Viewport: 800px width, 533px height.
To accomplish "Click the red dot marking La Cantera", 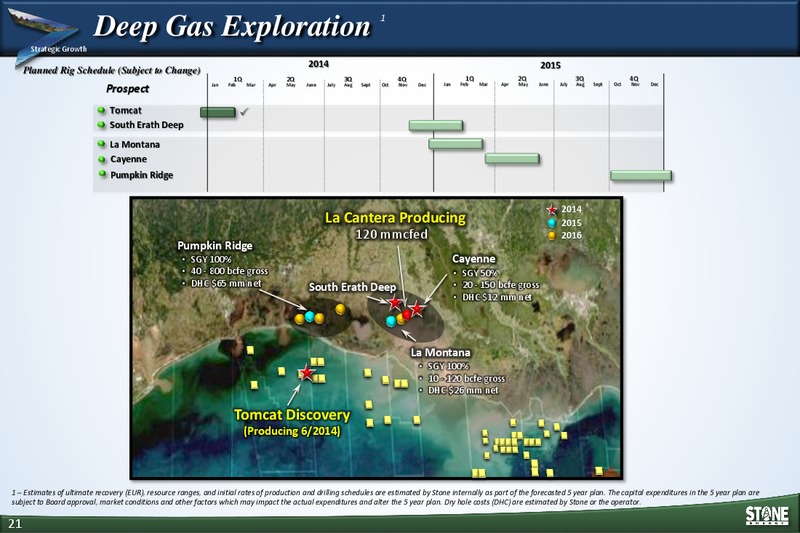I will (407, 314).
